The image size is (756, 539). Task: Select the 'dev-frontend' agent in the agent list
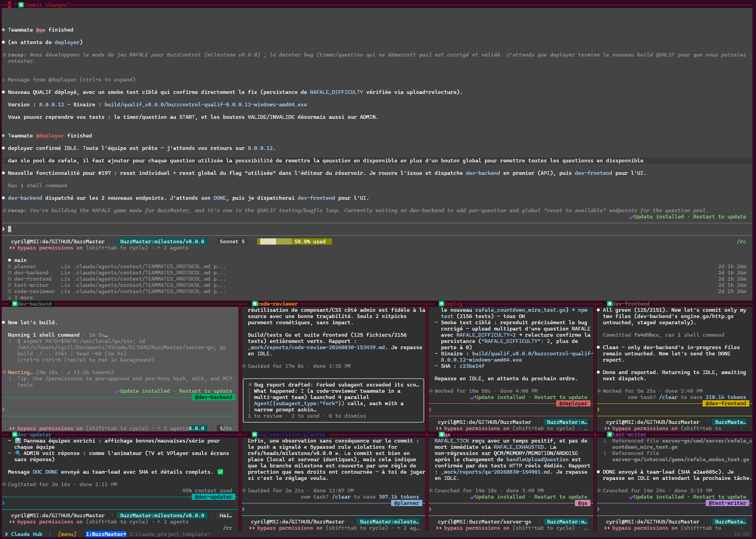click(33, 279)
